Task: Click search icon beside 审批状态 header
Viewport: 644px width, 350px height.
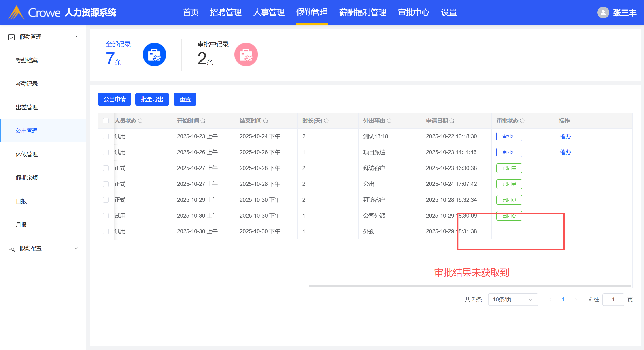Action: (x=522, y=121)
